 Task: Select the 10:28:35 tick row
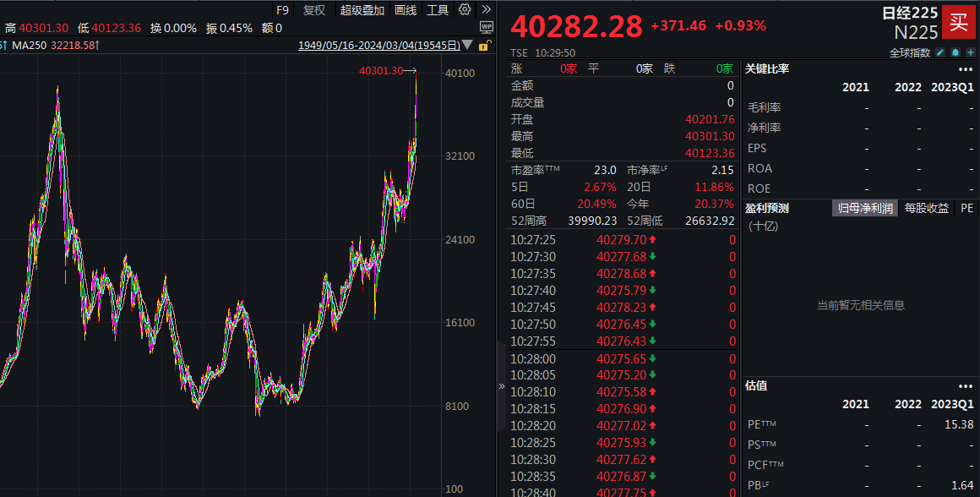[623, 477]
